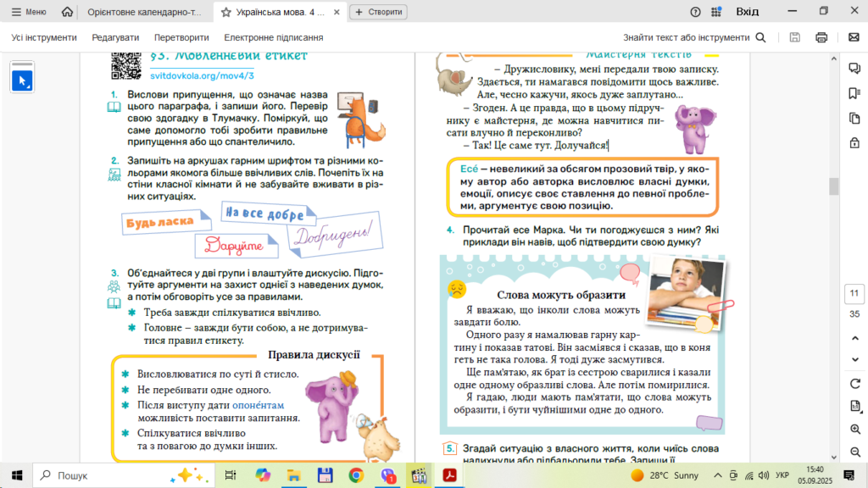
Task: Share the document by email envelope icon
Action: tap(854, 37)
